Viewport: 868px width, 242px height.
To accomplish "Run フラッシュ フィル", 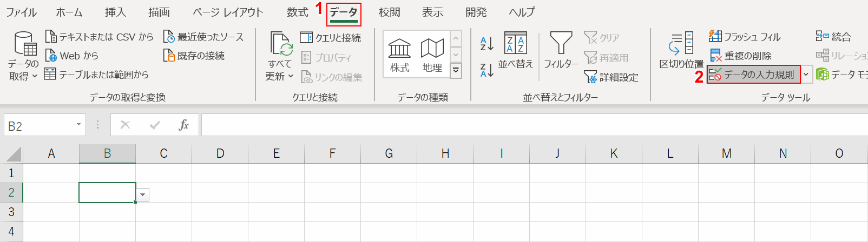I will coord(745,37).
